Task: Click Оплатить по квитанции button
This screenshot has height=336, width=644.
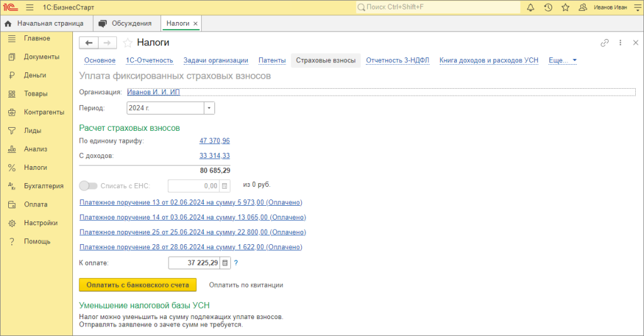Action: (246, 285)
